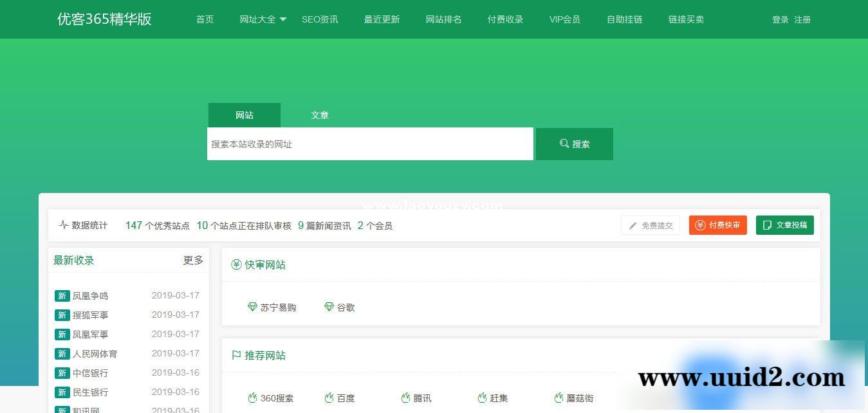Open the 更多 link in 最新收录
The image size is (868, 413).
coord(194,260)
